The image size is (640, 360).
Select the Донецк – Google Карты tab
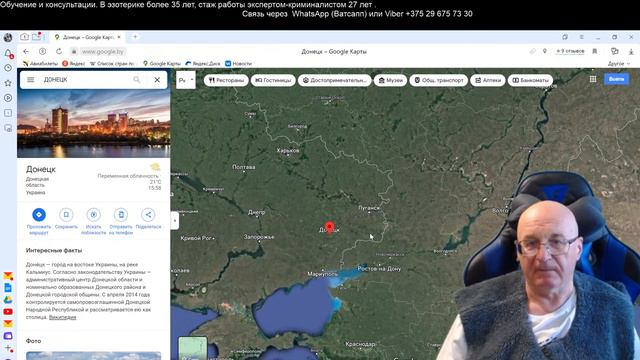(88, 37)
